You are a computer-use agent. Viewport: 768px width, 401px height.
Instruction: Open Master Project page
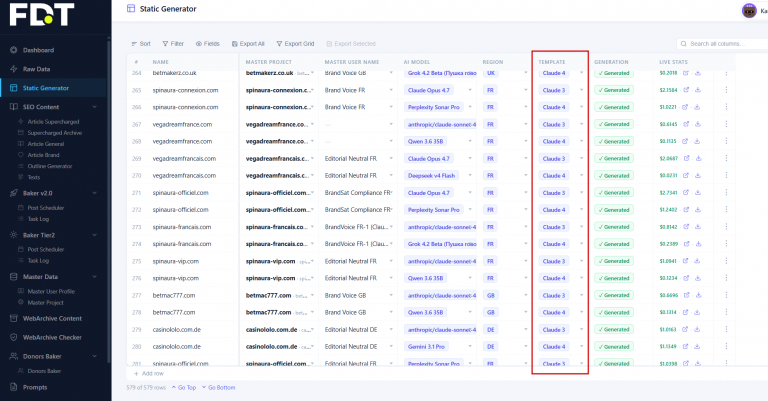46,303
